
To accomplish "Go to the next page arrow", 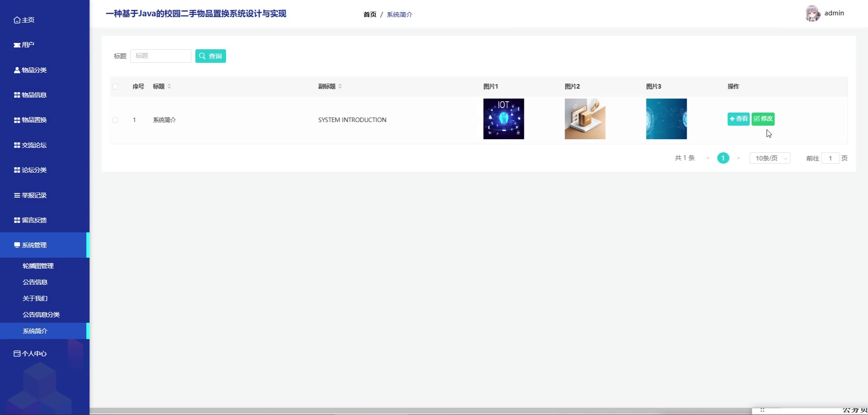I will [x=738, y=158].
